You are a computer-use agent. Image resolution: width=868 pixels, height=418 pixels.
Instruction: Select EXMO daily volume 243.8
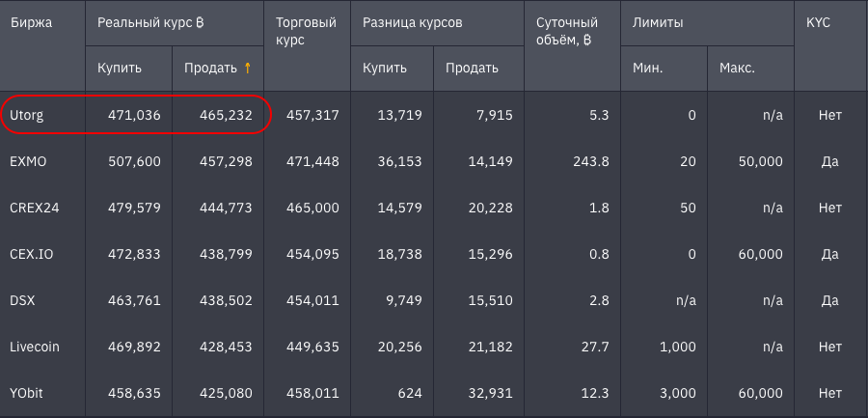click(x=592, y=162)
